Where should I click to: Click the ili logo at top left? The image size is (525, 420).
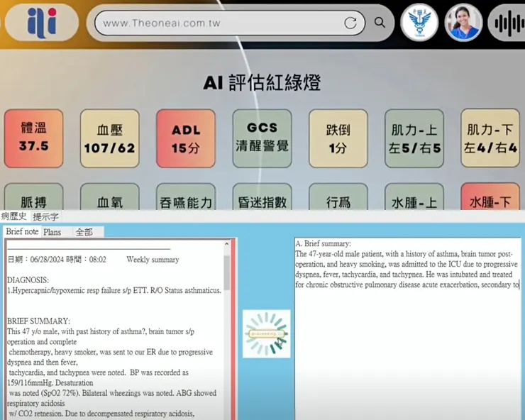point(42,23)
